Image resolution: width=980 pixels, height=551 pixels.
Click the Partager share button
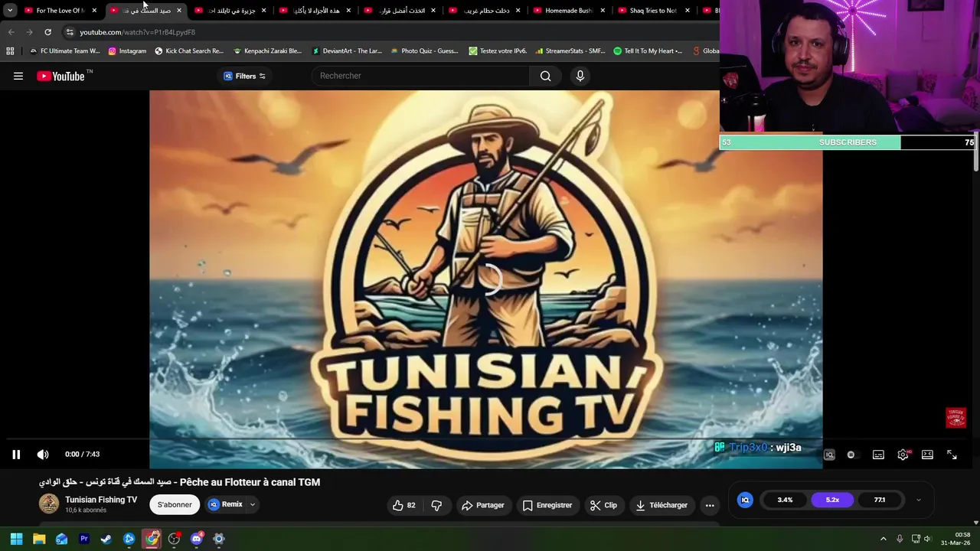tap(483, 505)
